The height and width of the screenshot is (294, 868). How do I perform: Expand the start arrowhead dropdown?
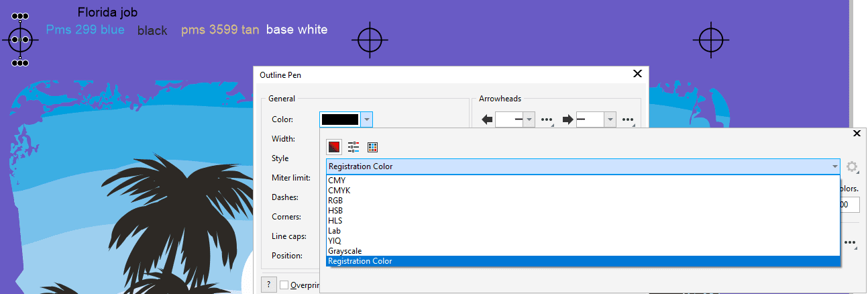tap(529, 120)
